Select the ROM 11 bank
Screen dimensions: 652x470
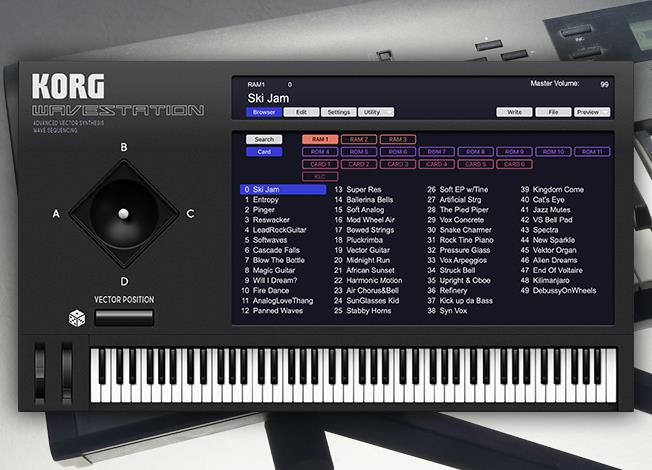tap(592, 152)
